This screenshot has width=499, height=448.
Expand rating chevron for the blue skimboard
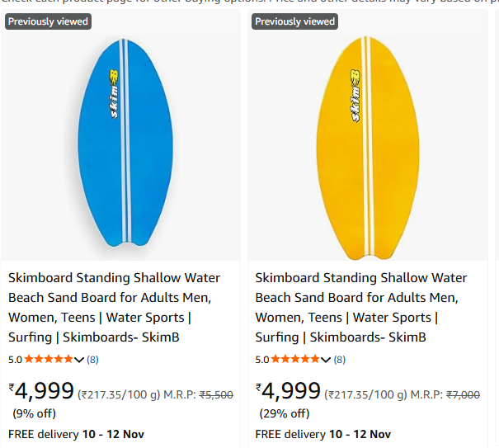point(79,359)
